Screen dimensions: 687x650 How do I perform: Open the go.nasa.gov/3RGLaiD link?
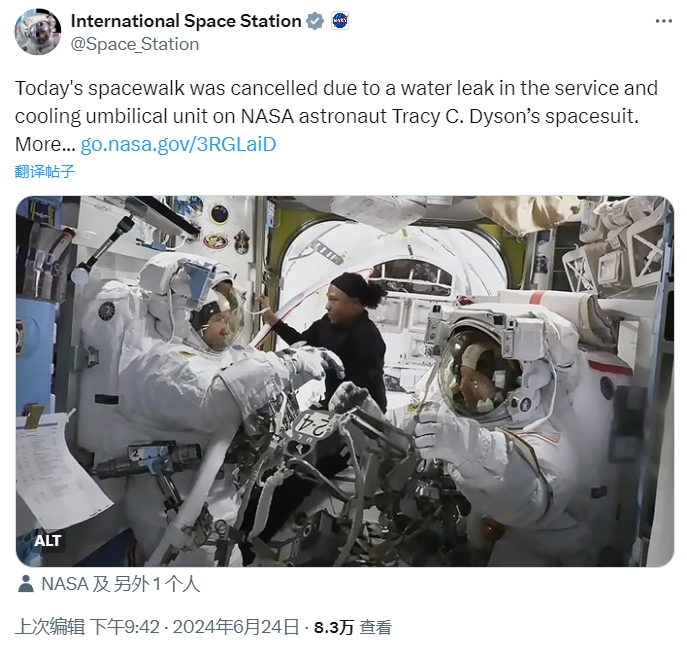178,144
